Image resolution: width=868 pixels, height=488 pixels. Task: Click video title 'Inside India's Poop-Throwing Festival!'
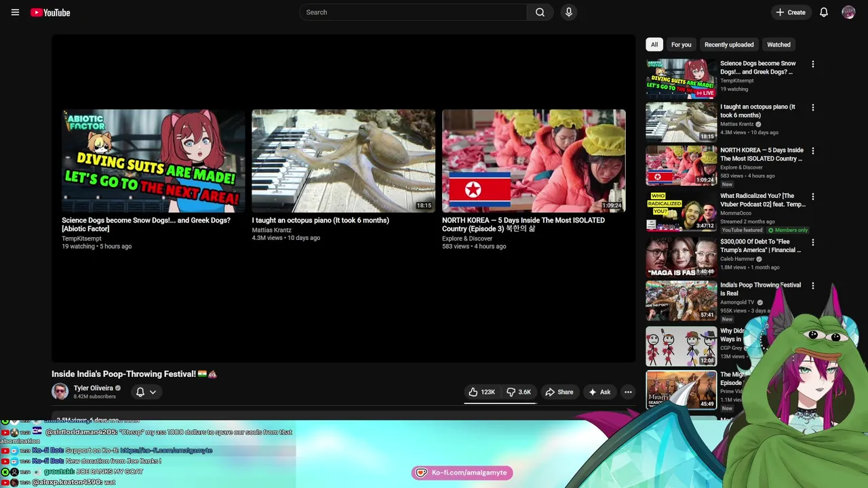tap(134, 374)
